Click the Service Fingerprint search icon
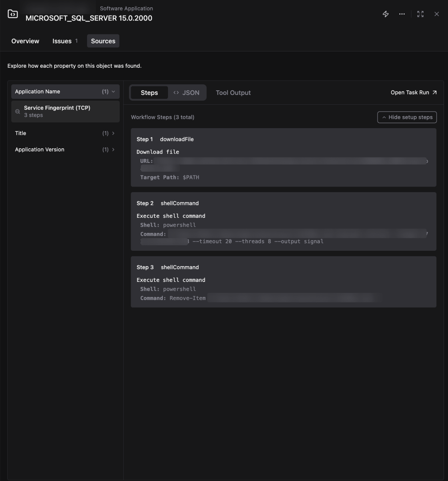Viewport: 448px width, 481px height. 18,112
